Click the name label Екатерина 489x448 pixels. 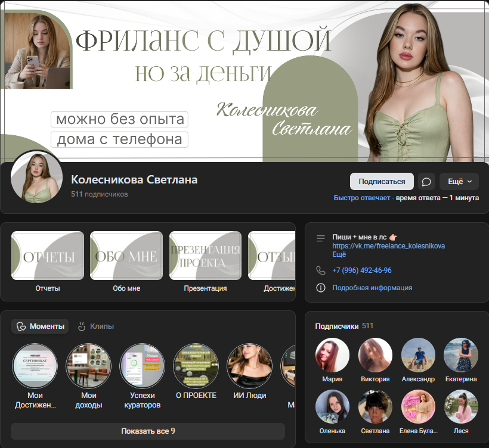pos(461,379)
